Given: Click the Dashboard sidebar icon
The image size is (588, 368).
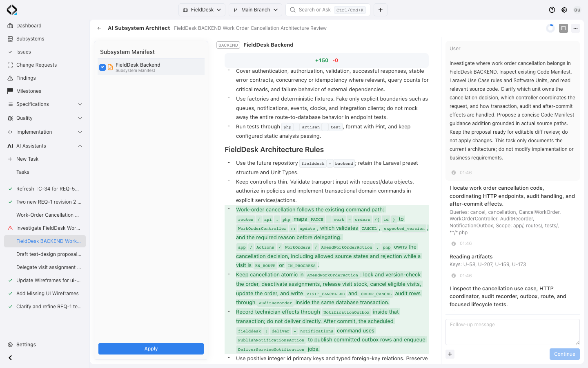Looking at the screenshot, I should (x=10, y=26).
